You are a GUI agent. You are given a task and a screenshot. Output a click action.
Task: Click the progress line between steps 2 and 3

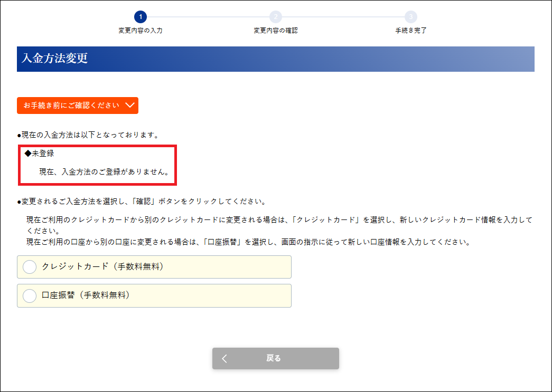tap(343, 17)
